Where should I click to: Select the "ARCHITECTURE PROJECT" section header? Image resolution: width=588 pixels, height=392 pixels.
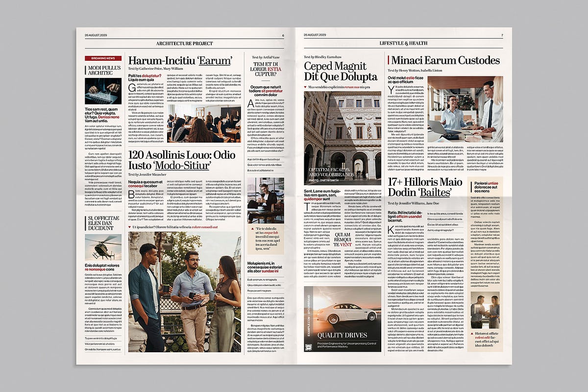[184, 43]
